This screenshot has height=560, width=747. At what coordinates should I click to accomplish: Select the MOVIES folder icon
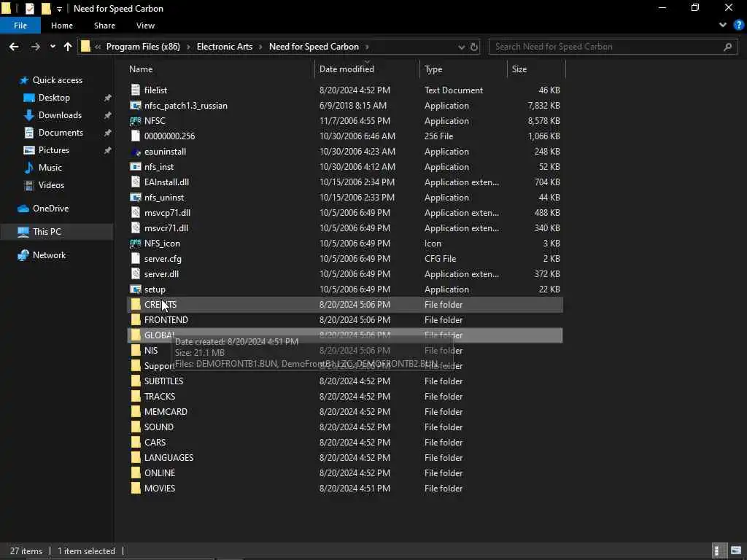click(x=136, y=488)
